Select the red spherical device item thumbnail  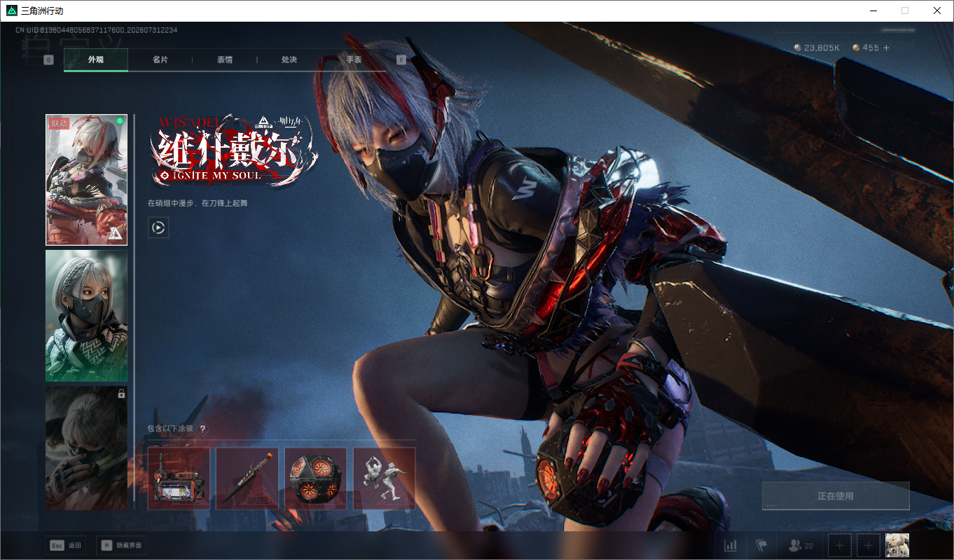[x=316, y=479]
